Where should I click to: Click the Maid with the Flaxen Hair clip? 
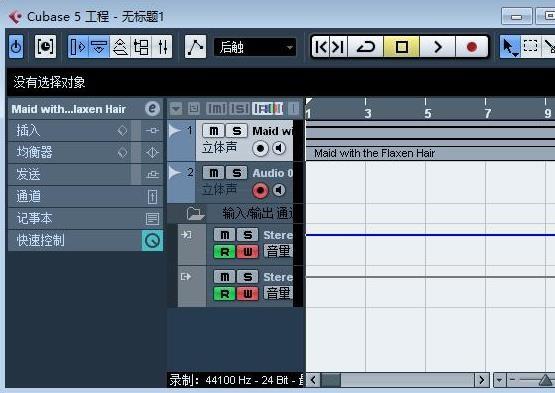(430, 153)
